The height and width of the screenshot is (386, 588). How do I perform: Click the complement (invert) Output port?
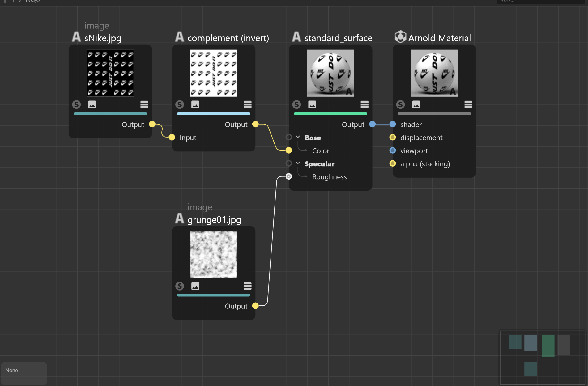tap(255, 124)
